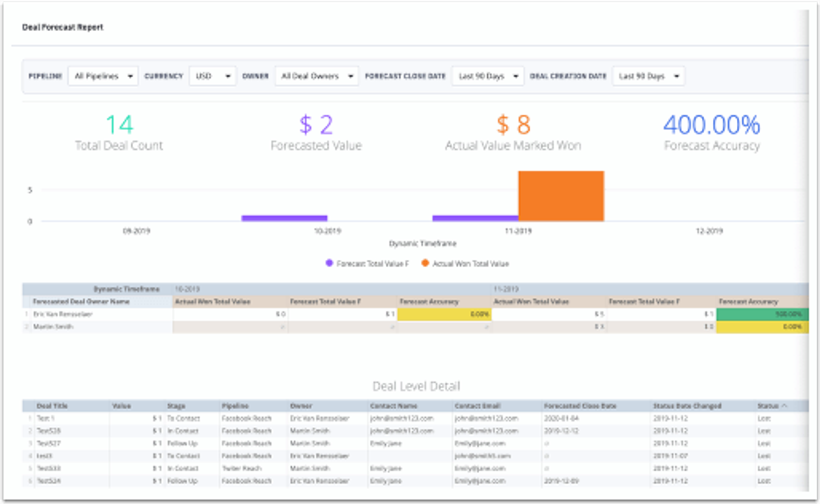Image resolution: width=820 pixels, height=504 pixels.
Task: Open the Deal Creation Date Last 90 Days dropdown
Action: (x=648, y=76)
